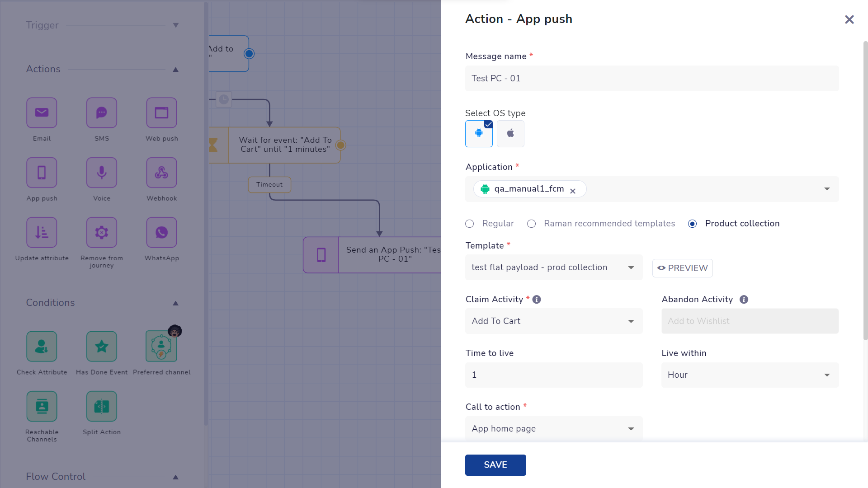Image resolution: width=868 pixels, height=488 pixels.
Task: Open the Template dropdown
Action: coord(554,267)
